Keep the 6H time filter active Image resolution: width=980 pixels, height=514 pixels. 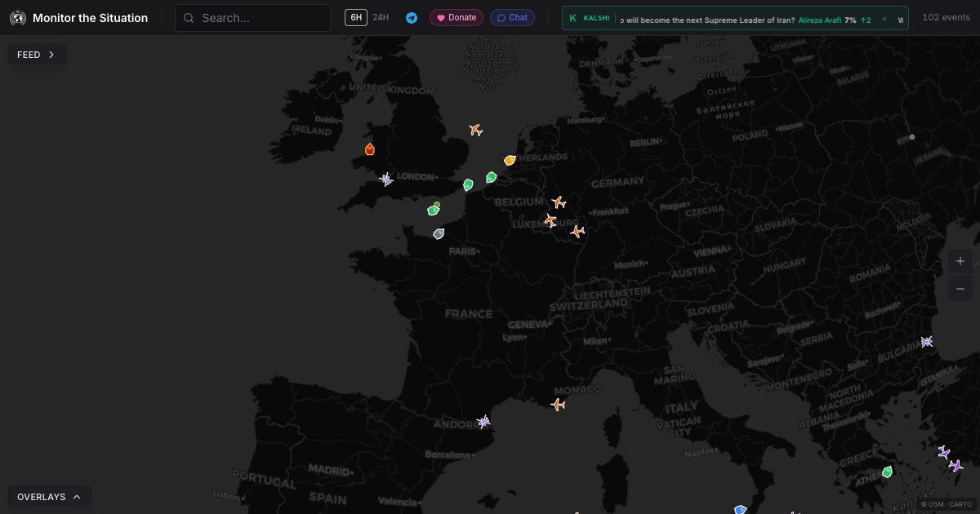[355, 17]
